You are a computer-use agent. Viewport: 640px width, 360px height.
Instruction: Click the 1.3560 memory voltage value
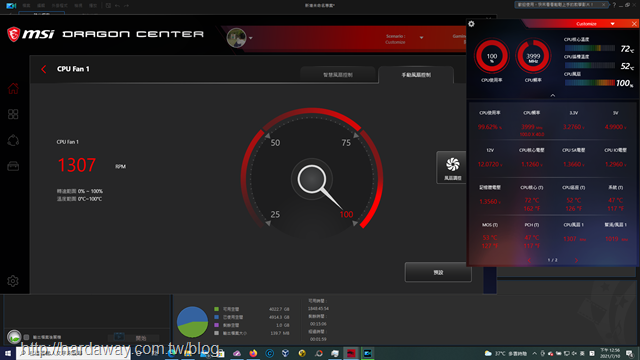pos(489,202)
